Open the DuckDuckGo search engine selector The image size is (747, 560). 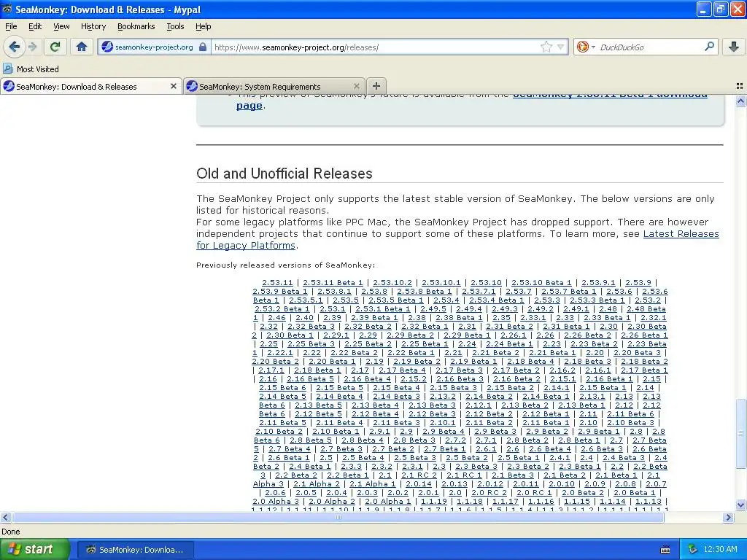(585, 47)
